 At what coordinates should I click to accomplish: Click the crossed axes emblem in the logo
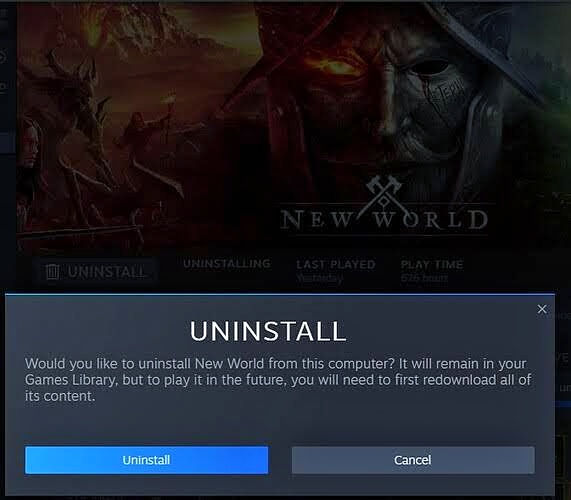384,193
